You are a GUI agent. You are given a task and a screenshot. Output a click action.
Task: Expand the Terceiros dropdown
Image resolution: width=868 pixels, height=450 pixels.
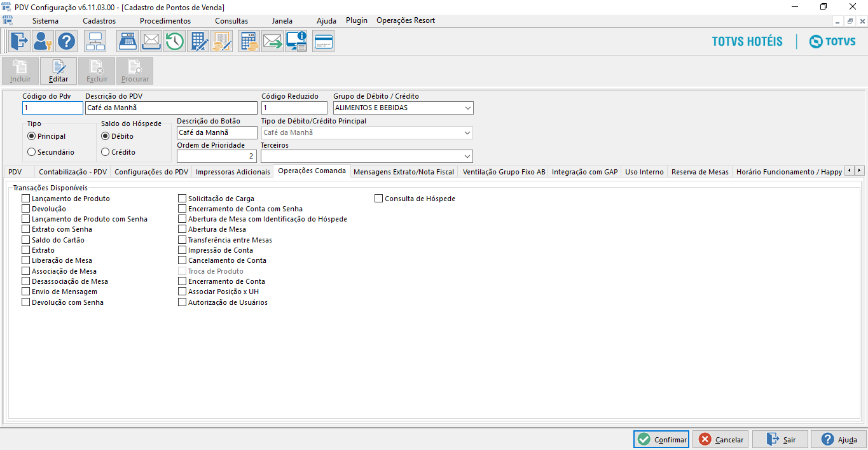pyautogui.click(x=467, y=156)
